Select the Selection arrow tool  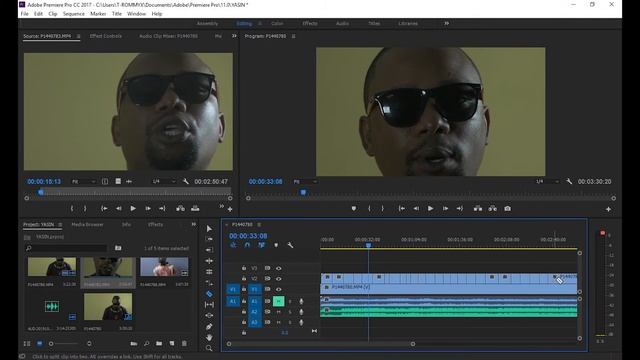209,229
